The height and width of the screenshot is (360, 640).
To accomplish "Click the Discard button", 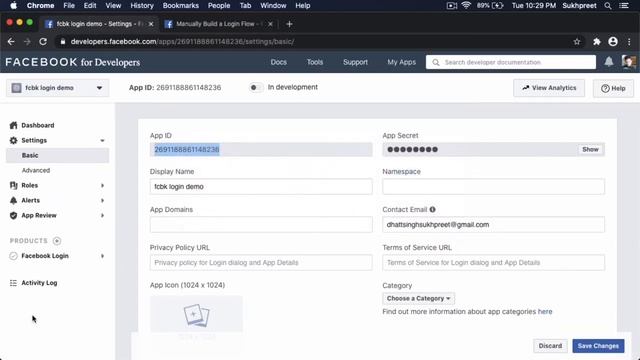I will [x=550, y=346].
